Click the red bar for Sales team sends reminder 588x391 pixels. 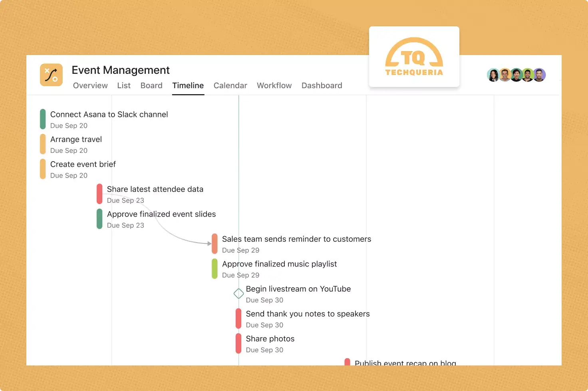214,243
